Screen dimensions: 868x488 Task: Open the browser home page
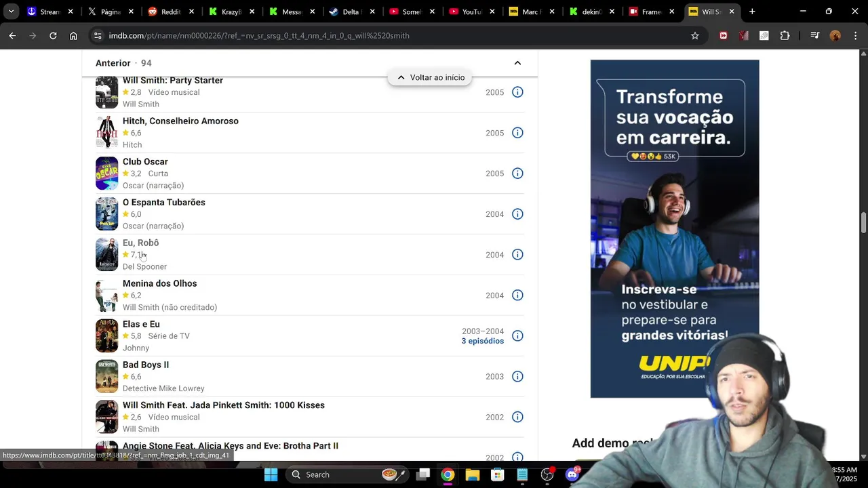tap(73, 36)
